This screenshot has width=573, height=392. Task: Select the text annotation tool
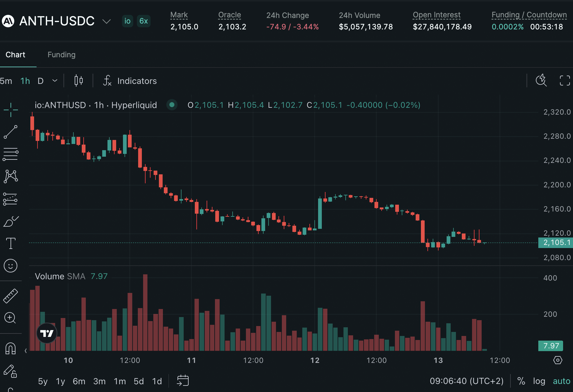pyautogui.click(x=11, y=243)
